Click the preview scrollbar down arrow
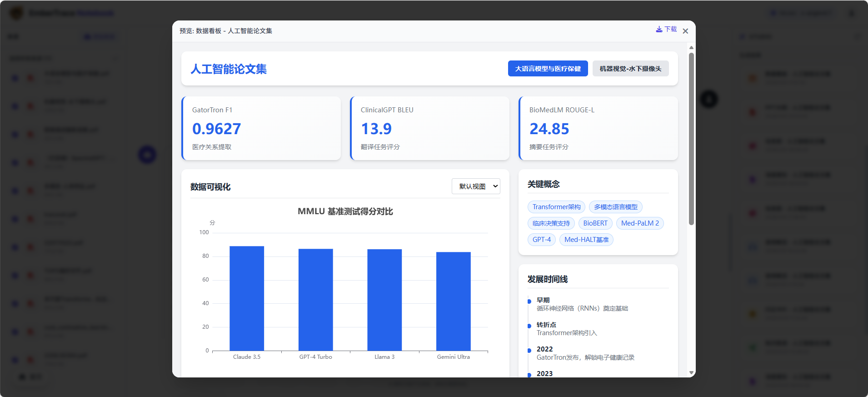This screenshot has height=397, width=868. (x=691, y=373)
